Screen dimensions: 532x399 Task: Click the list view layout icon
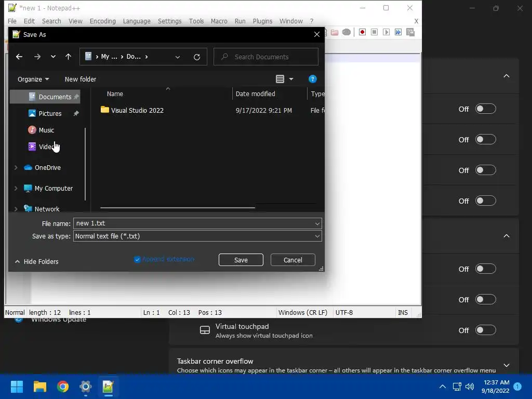tap(280, 79)
